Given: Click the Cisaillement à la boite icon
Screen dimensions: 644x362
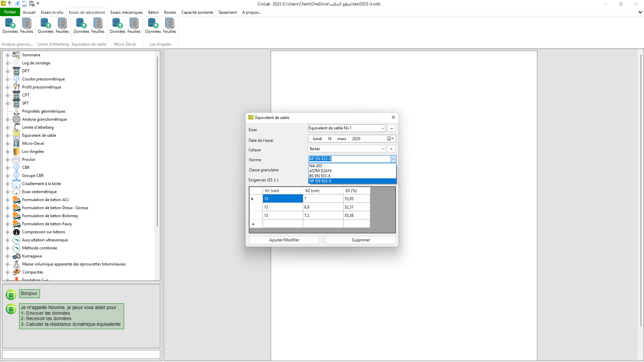Looking at the screenshot, I should point(16,184).
